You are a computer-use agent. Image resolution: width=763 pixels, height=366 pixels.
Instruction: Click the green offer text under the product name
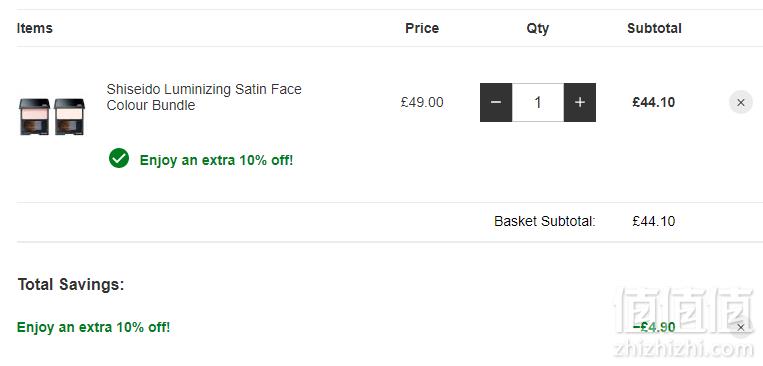tap(217, 160)
